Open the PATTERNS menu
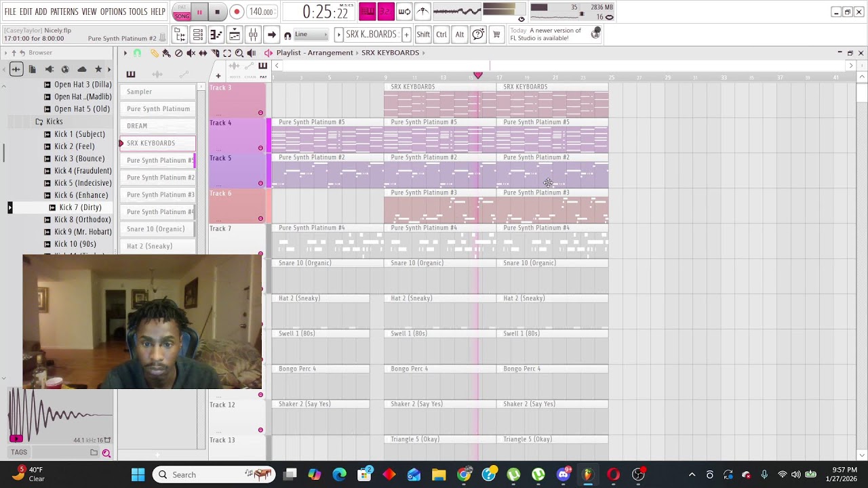 (x=64, y=12)
